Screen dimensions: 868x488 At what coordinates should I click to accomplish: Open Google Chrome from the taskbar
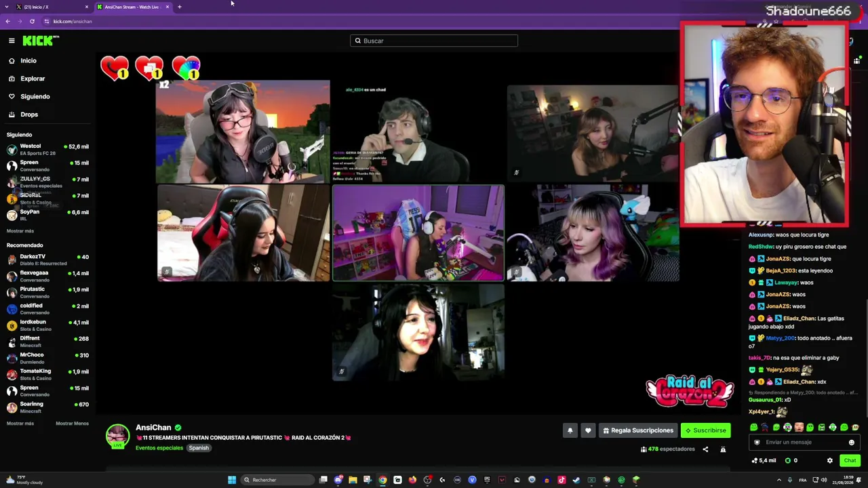pyautogui.click(x=382, y=480)
